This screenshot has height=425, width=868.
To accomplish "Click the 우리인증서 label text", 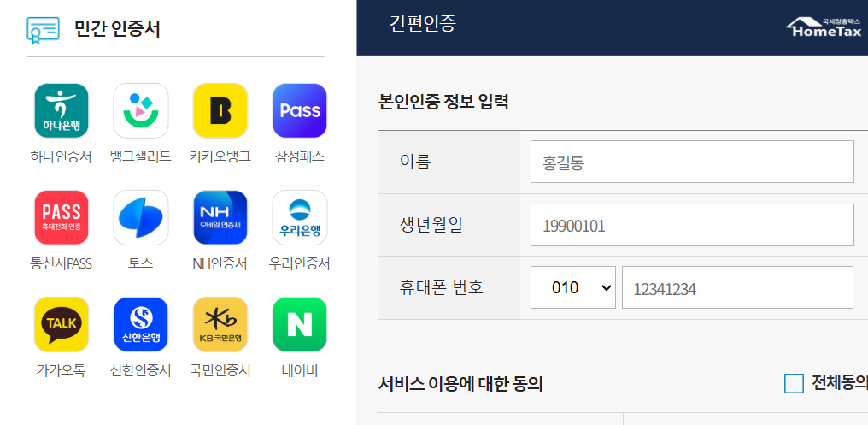I will (x=300, y=263).
